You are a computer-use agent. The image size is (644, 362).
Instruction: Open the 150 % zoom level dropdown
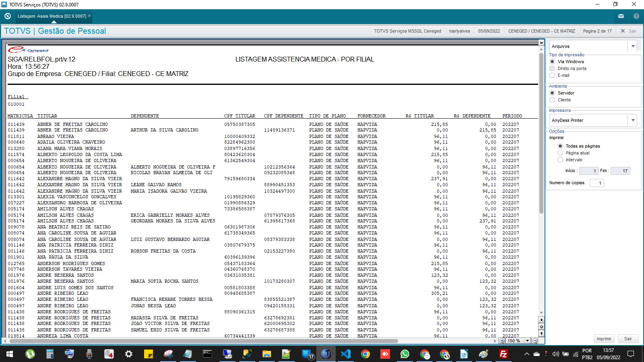click(x=527, y=341)
